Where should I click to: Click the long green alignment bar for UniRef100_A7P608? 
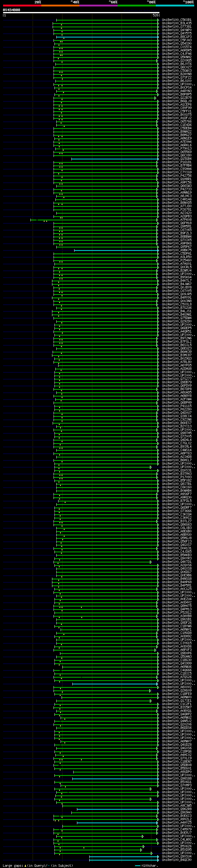tap(94, 220)
